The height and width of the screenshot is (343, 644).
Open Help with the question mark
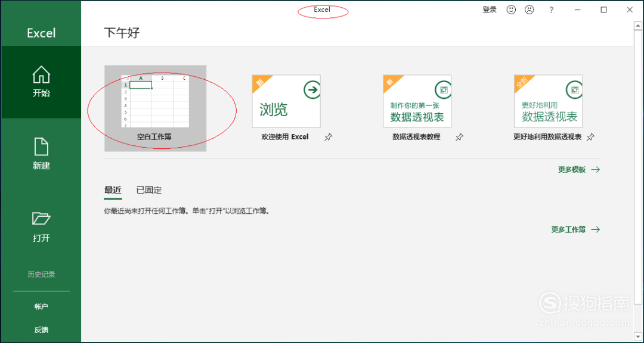tap(551, 10)
